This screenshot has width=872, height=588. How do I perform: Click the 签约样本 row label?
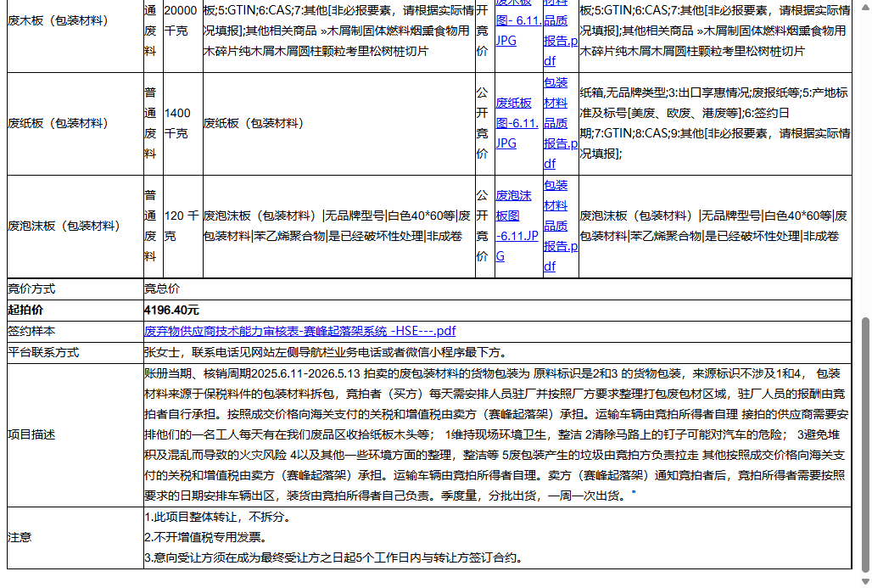[31, 331]
